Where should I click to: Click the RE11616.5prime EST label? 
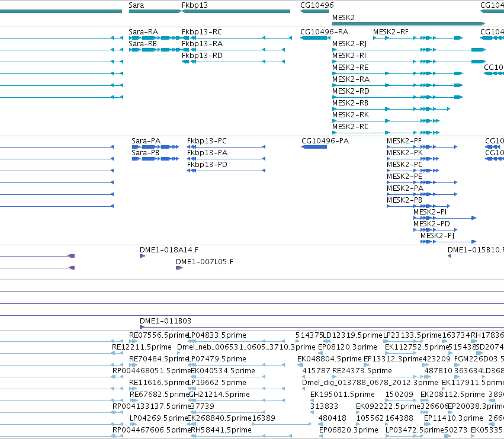pos(159,383)
